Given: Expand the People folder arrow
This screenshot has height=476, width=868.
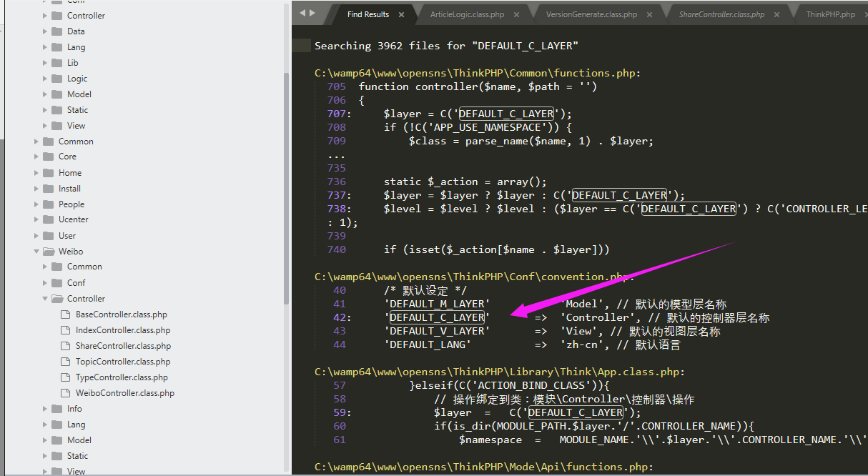Looking at the screenshot, I should click(36, 204).
